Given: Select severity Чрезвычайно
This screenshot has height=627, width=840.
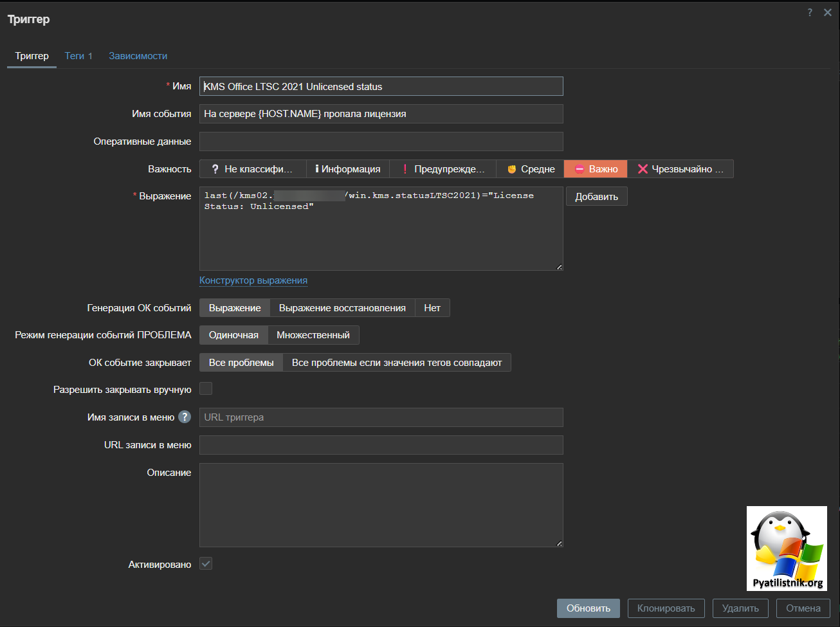Looking at the screenshot, I should [680, 169].
